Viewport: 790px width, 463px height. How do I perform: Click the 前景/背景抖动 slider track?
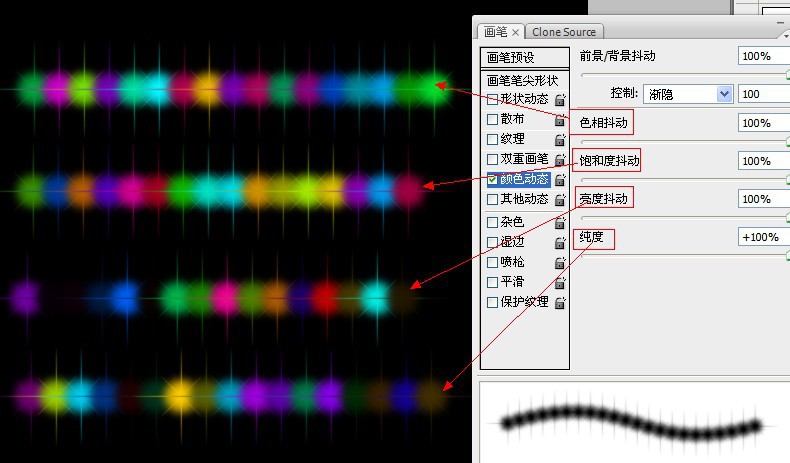click(x=685, y=75)
